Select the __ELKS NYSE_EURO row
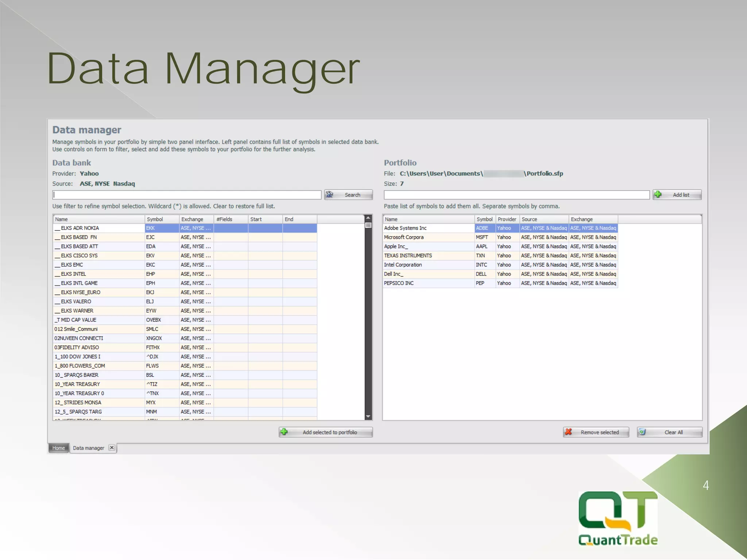The image size is (747, 560). click(185, 292)
